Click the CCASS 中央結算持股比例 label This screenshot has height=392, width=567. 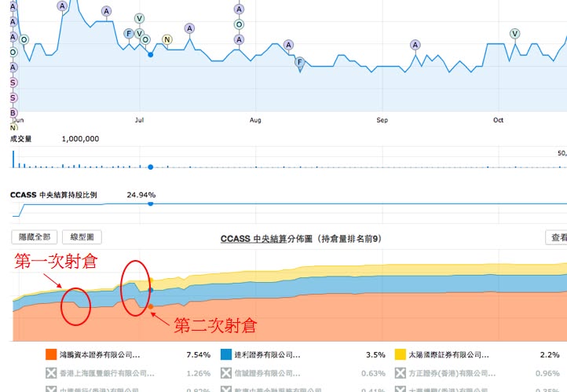[53, 195]
